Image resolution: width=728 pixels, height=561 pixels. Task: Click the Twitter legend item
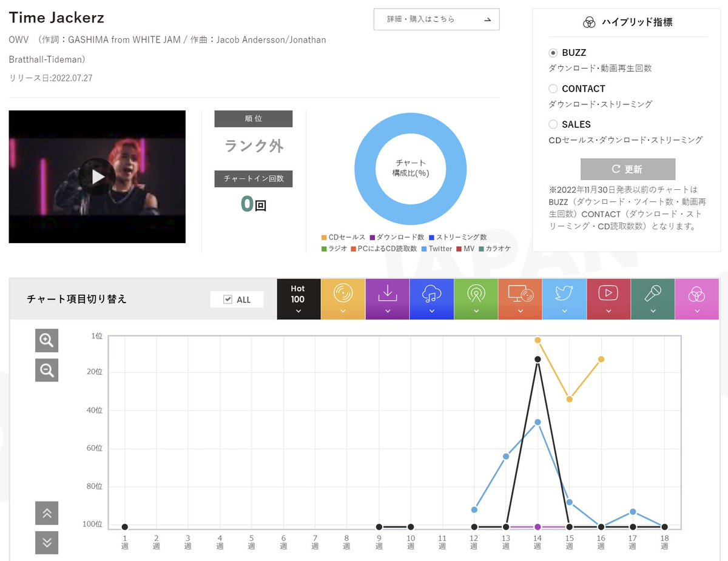(437, 249)
